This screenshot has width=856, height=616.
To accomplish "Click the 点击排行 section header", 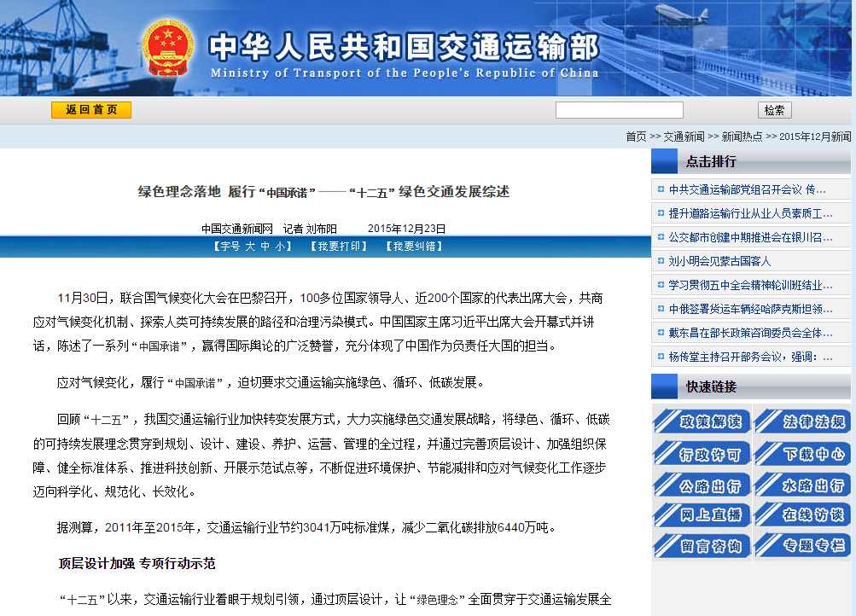I will (751, 161).
